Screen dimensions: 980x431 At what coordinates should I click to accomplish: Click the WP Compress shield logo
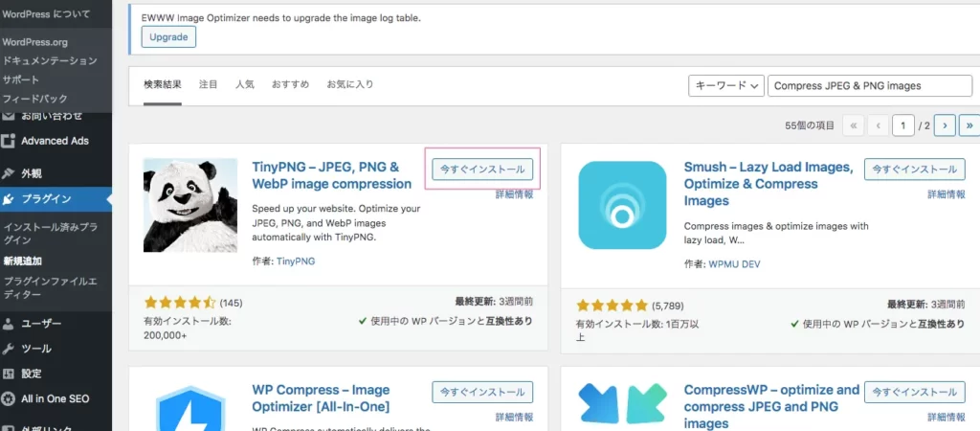(x=190, y=408)
